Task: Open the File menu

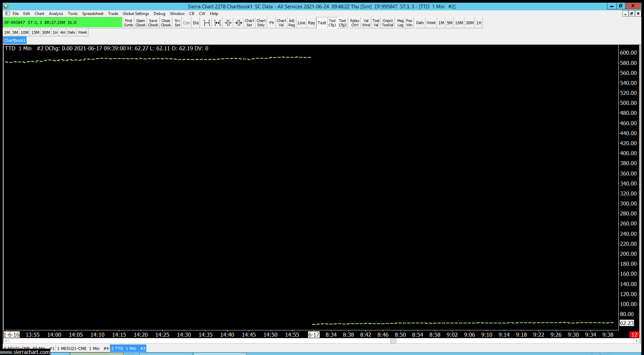Action: coord(16,14)
